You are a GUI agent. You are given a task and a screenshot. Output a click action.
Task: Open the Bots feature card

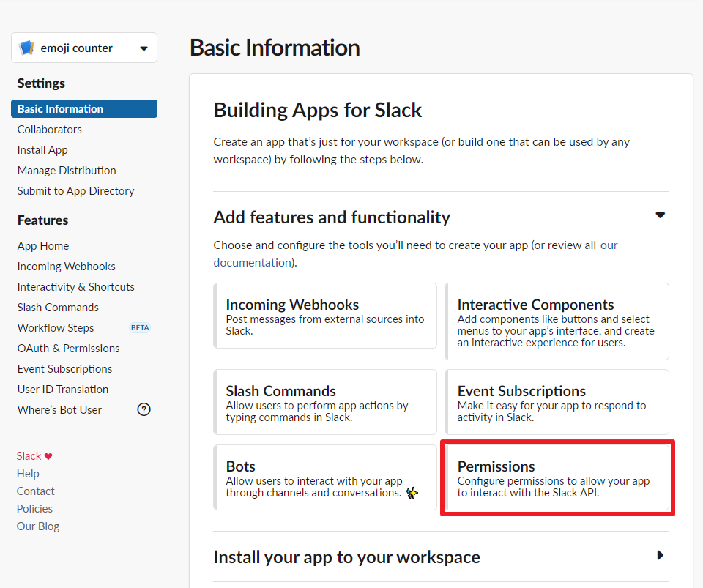(325, 477)
